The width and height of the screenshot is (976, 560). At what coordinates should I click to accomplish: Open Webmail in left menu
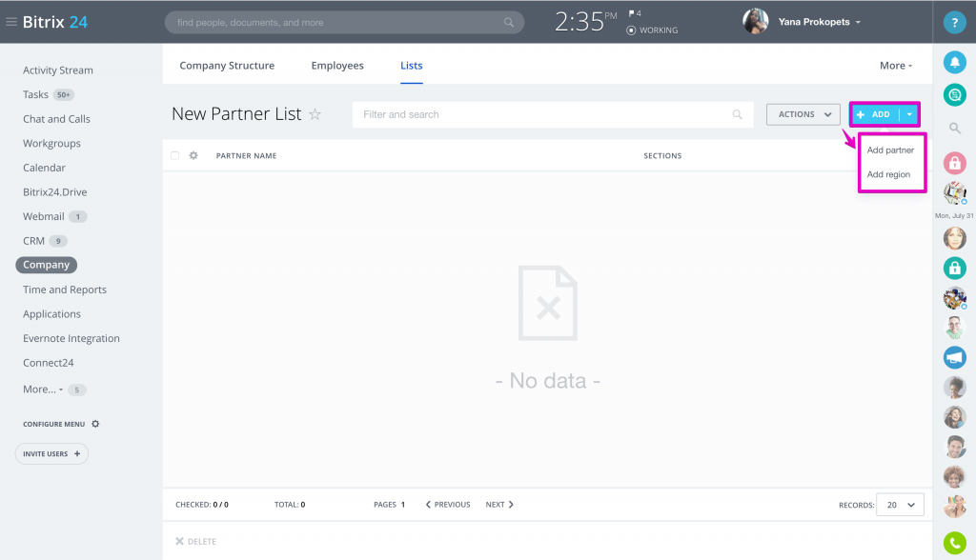(x=44, y=216)
